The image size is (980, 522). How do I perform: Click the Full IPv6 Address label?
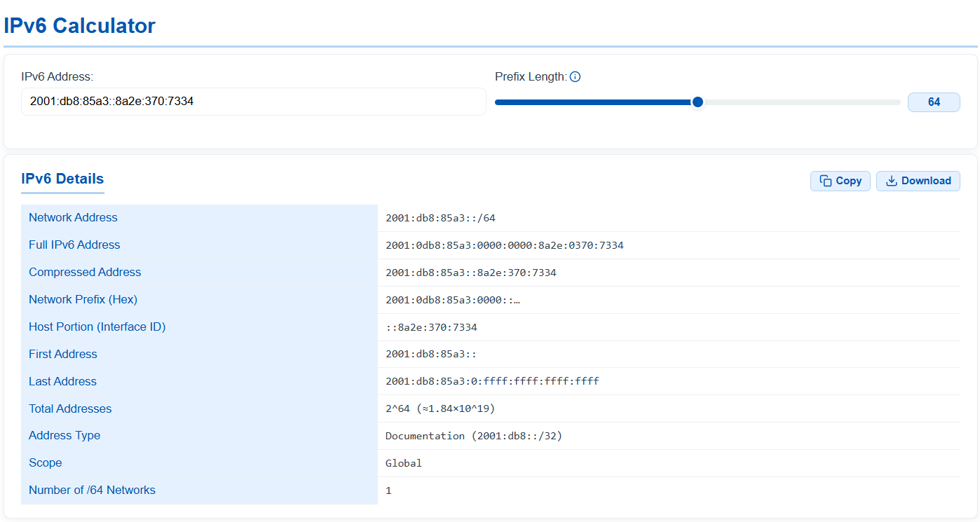coord(74,245)
